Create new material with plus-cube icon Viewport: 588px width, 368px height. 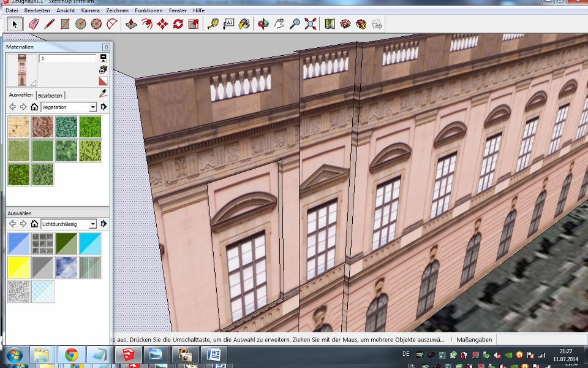click(103, 69)
